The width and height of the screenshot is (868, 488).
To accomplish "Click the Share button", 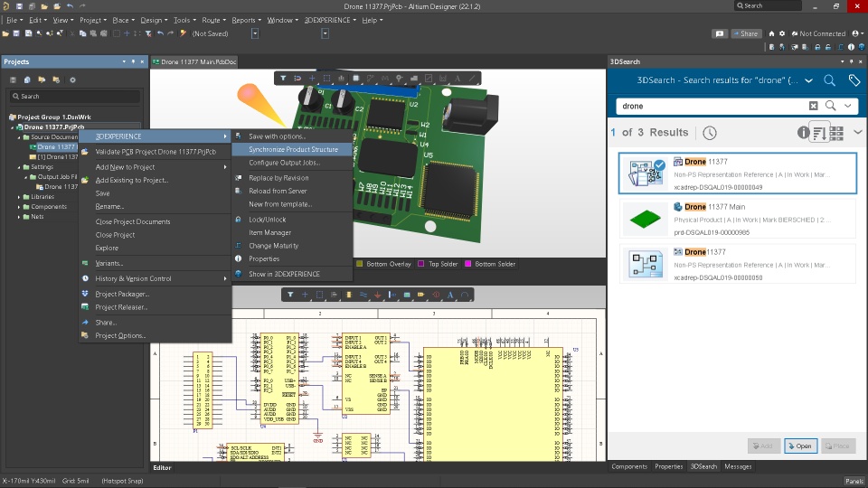I will 746,33.
